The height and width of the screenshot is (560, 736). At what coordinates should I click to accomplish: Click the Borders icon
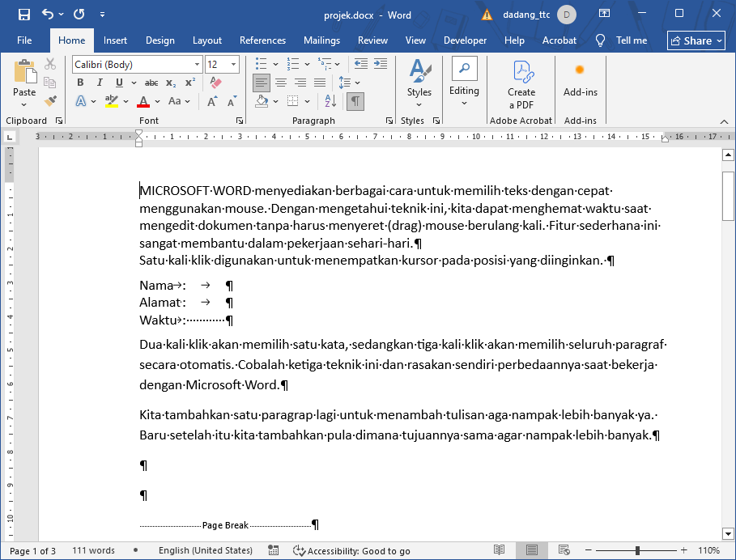[x=293, y=101]
